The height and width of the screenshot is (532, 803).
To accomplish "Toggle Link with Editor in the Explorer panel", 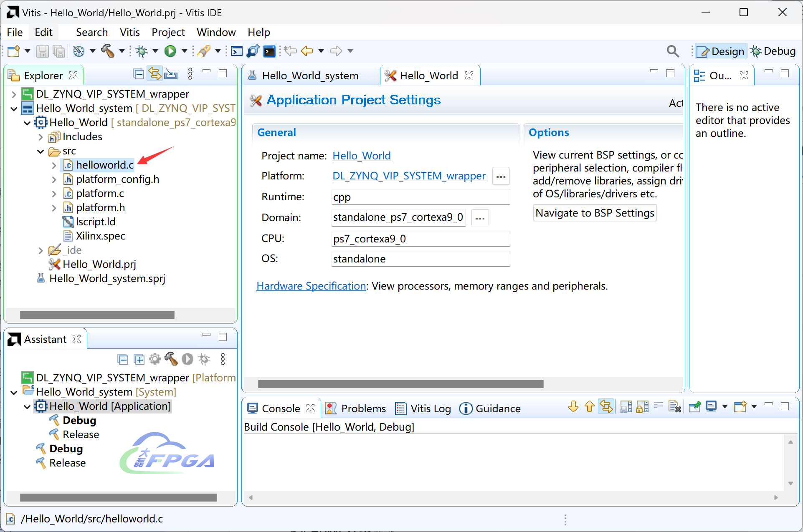I will 155,74.
